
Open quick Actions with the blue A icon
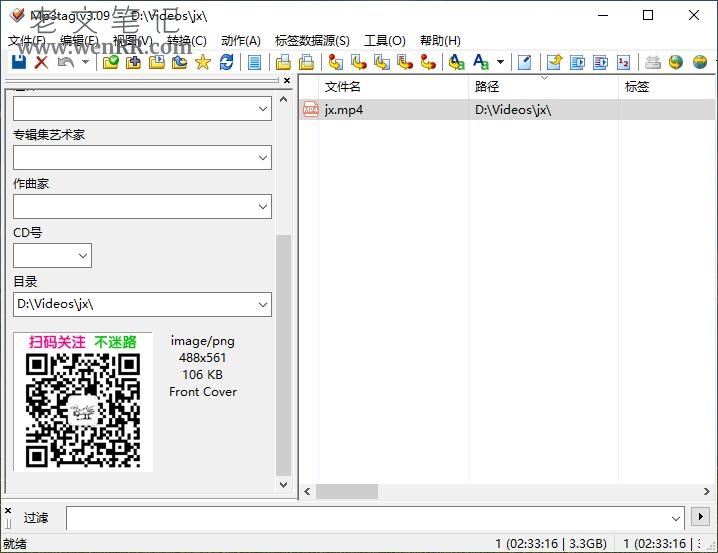(x=481, y=62)
